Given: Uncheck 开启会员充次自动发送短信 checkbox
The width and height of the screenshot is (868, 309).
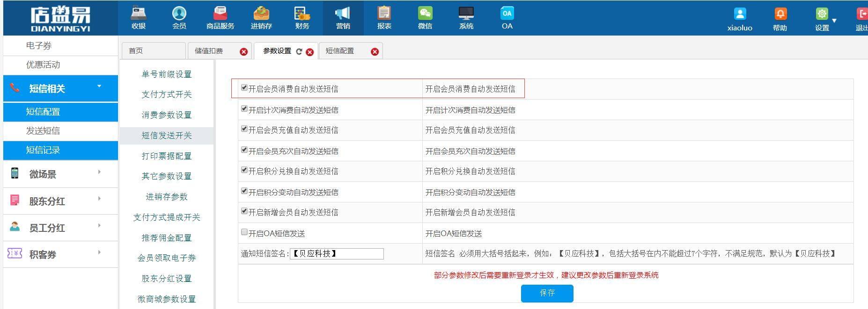Looking at the screenshot, I should coord(244,150).
